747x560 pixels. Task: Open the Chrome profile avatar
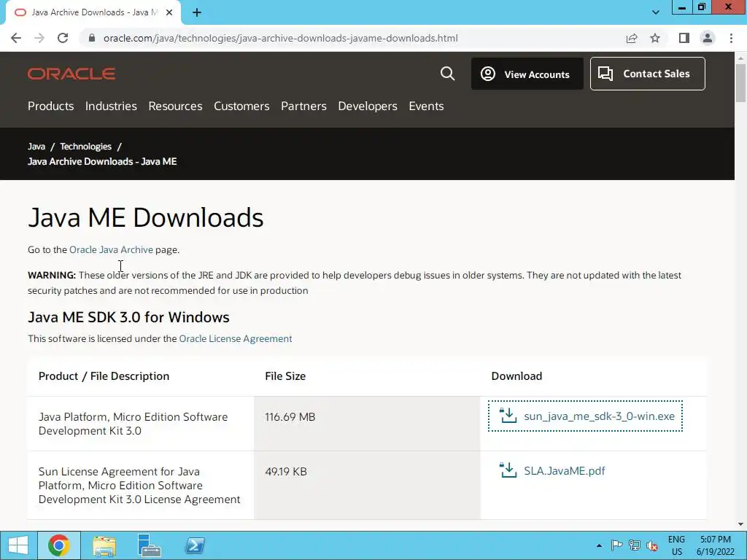tap(708, 38)
